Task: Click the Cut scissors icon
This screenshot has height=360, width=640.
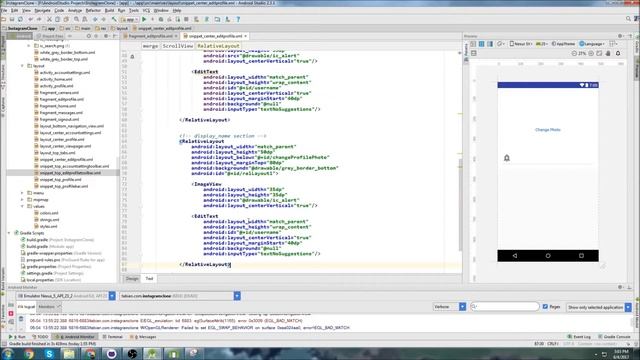Action: point(49,19)
